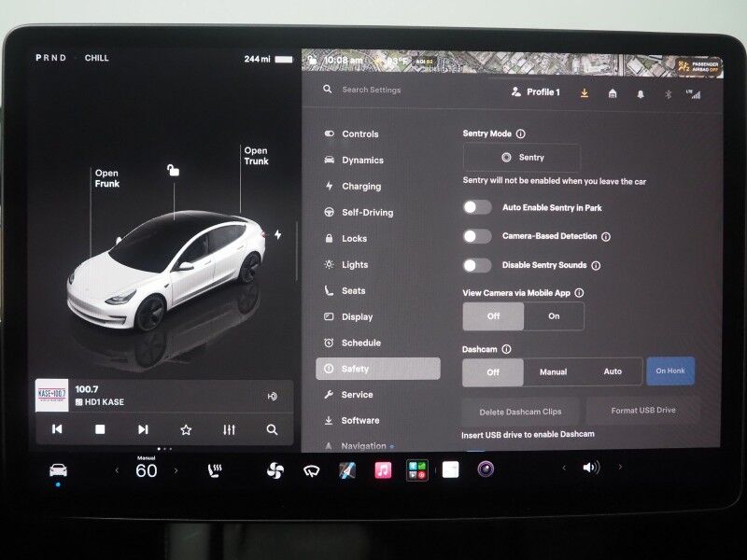This screenshot has height=560, width=747.
Task: Tap Open Trunk label
Action: coord(256,156)
